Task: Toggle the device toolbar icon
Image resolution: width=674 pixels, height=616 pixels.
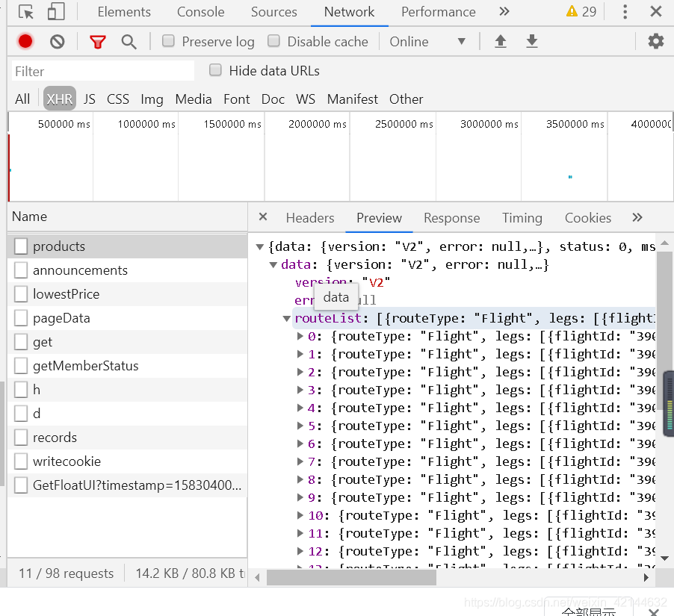Action: [x=56, y=12]
